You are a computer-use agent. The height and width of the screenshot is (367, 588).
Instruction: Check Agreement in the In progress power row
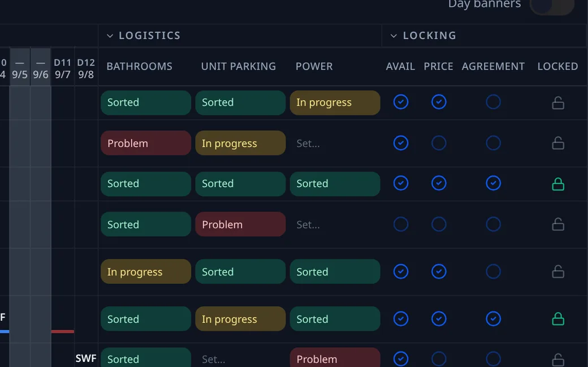[x=493, y=102]
